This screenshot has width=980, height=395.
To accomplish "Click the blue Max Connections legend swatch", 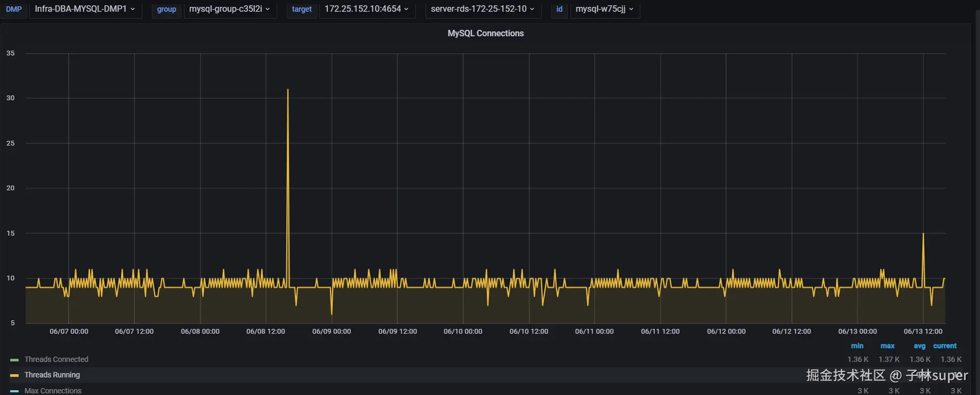I will 14,391.
